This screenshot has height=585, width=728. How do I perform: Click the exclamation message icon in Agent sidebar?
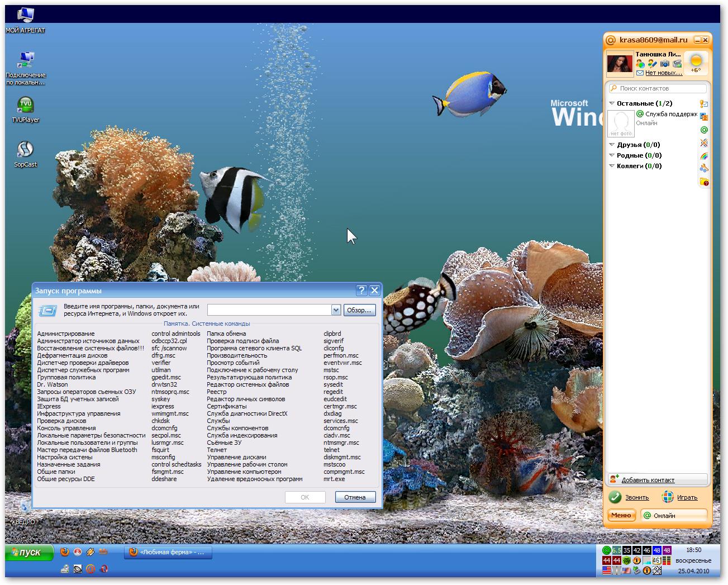pyautogui.click(x=704, y=103)
